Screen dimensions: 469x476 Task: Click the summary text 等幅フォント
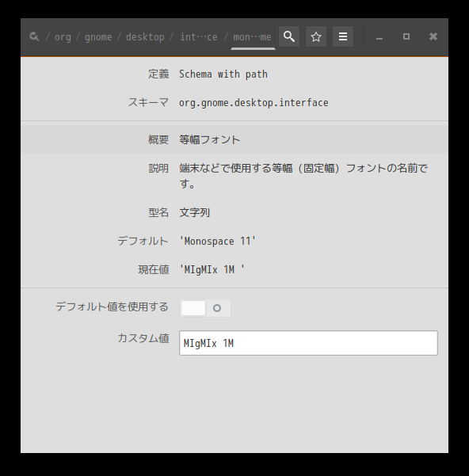pyautogui.click(x=209, y=139)
